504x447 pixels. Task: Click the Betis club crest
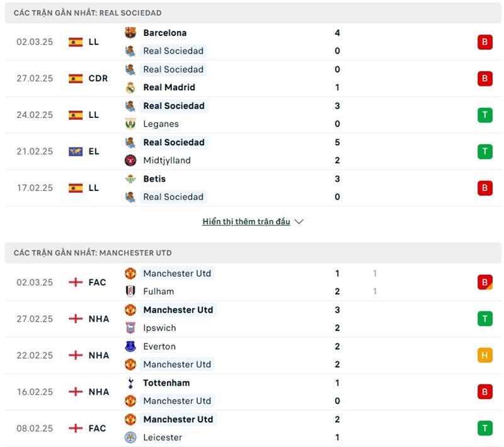click(x=130, y=179)
